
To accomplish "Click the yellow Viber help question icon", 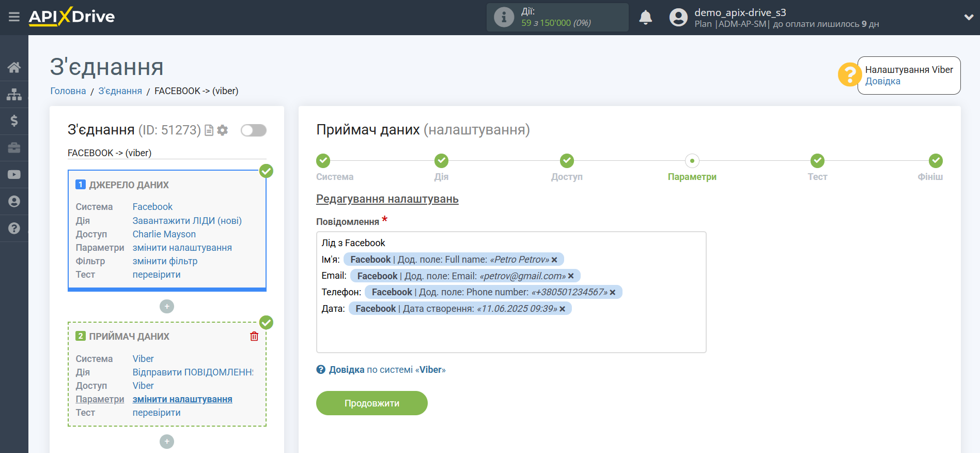I will pyautogui.click(x=849, y=75).
